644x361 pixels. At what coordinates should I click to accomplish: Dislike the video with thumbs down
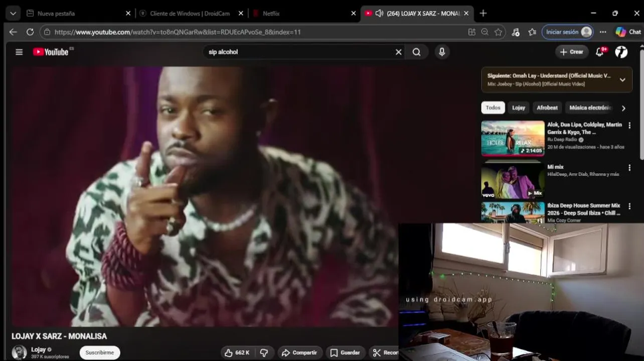[x=264, y=352]
